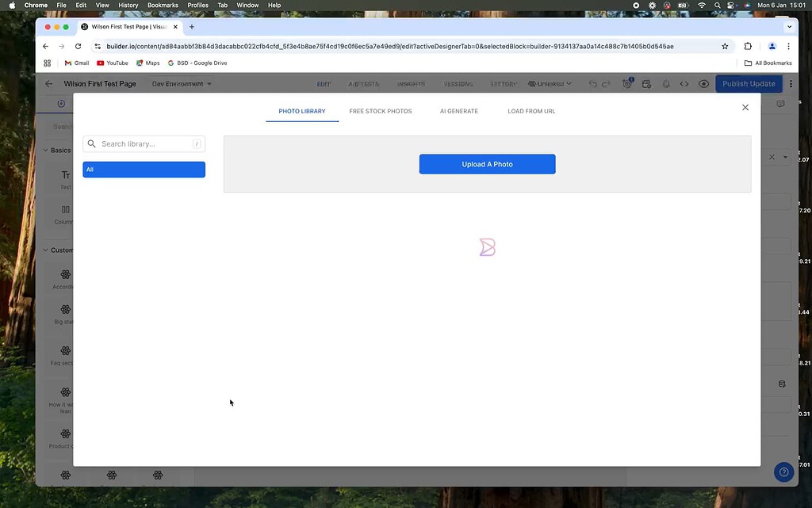Open the Unlinked status dropdown
The width and height of the screenshot is (812, 508).
click(549, 83)
